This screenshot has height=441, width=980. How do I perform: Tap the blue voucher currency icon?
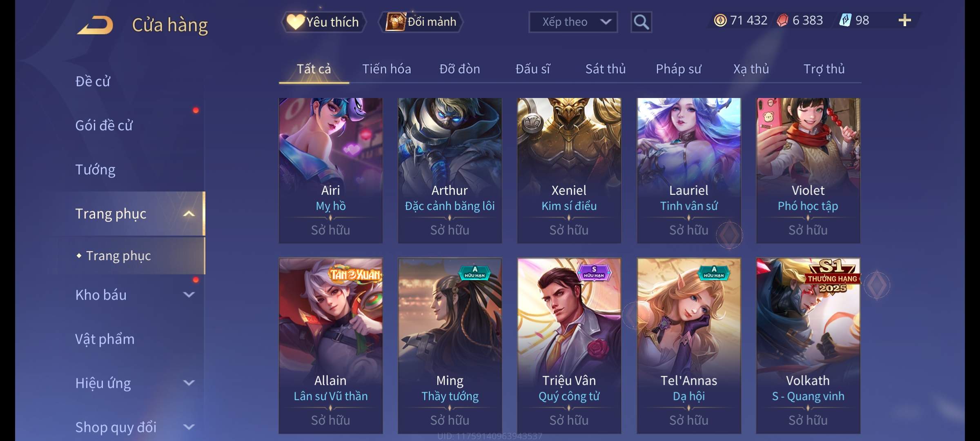tap(845, 20)
